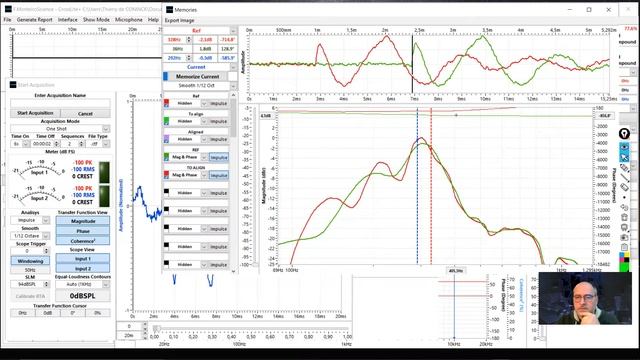This screenshot has width=640, height=360.
Task: Toggle Impulse for REF memory
Action: pos(219,157)
